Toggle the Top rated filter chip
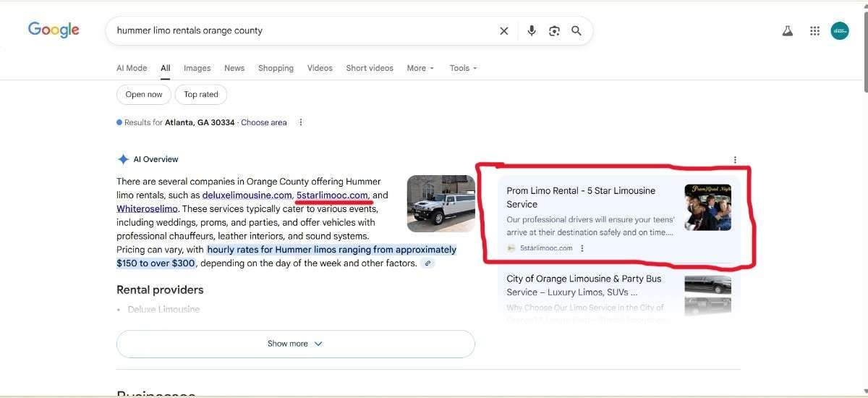Screen dimensions: 868x398 pyautogui.click(x=201, y=94)
